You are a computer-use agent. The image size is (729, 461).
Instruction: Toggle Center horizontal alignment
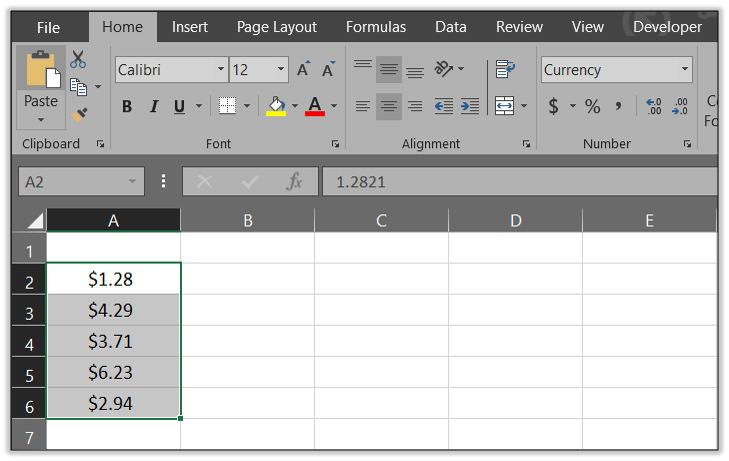389,106
